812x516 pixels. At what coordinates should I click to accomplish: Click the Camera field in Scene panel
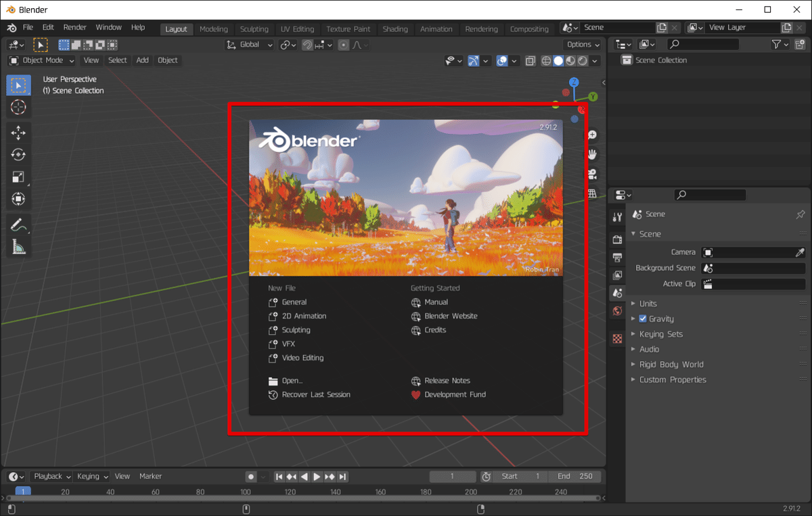752,252
